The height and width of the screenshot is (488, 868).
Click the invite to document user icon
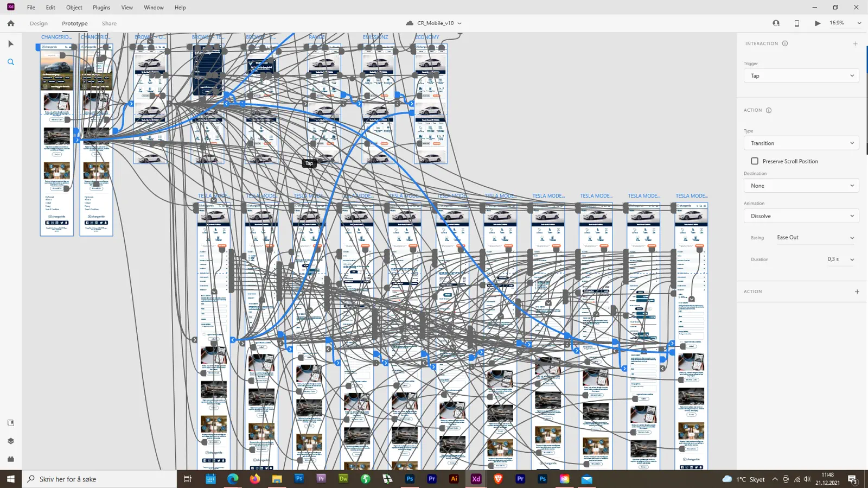(776, 23)
